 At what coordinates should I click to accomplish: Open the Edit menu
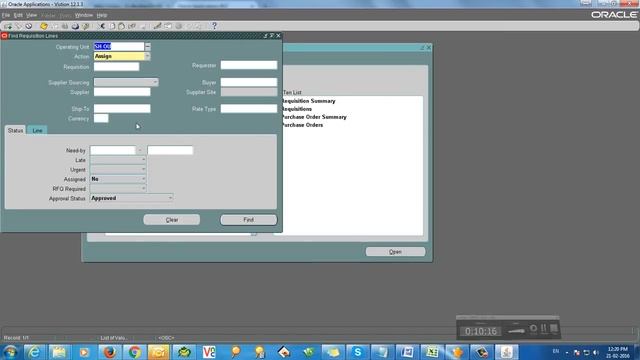point(18,15)
